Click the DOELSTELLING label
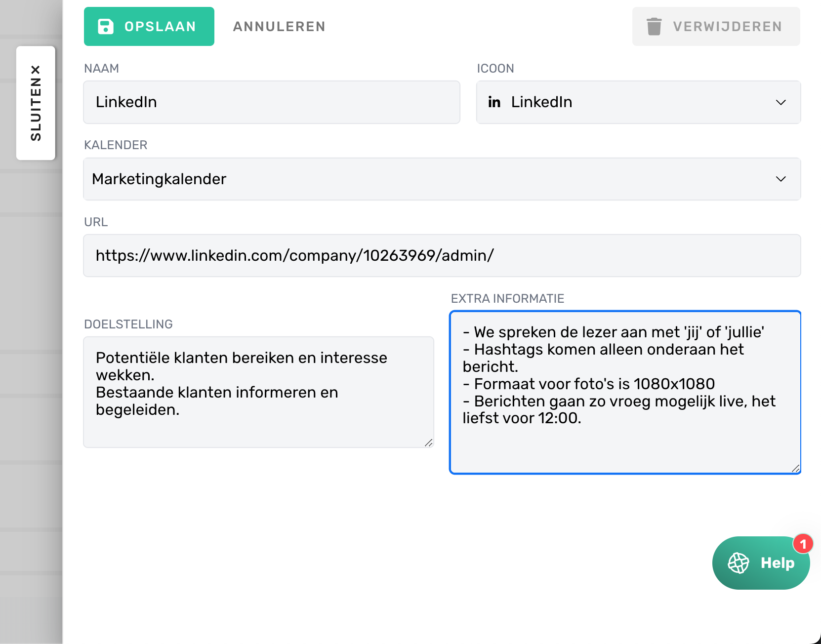The height and width of the screenshot is (644, 821). coord(128,324)
